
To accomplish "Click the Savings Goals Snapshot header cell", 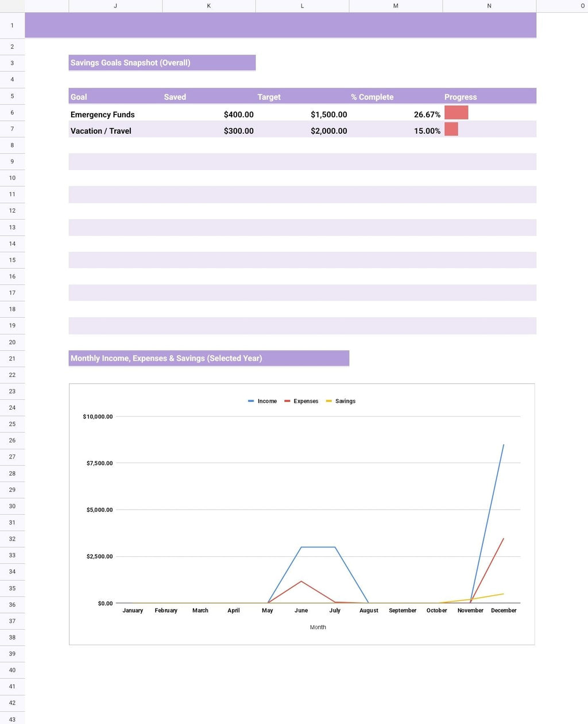I will tap(130, 63).
